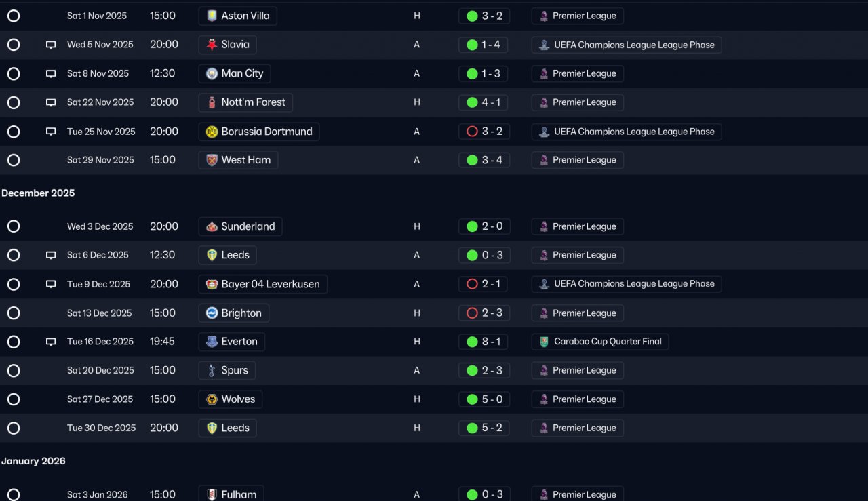Screen dimensions: 868x501
Task: Click the TV icon on Everton cup match
Action: click(x=51, y=342)
